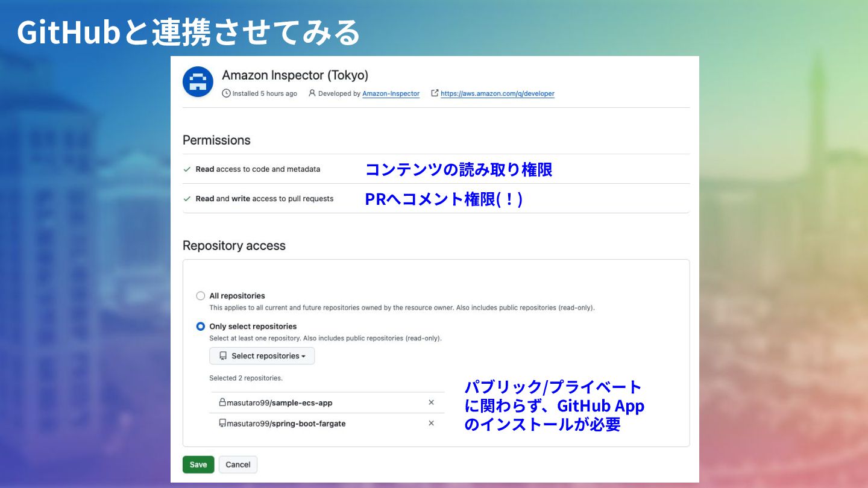Click the Repository access heading
The height and width of the screenshot is (488, 868).
(x=234, y=246)
